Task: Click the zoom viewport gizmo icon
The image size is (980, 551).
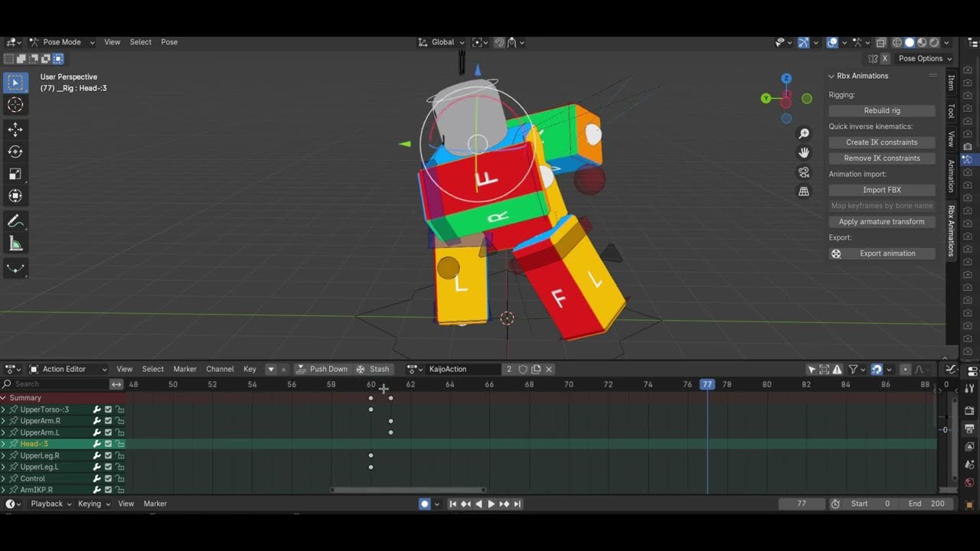Action: (804, 133)
